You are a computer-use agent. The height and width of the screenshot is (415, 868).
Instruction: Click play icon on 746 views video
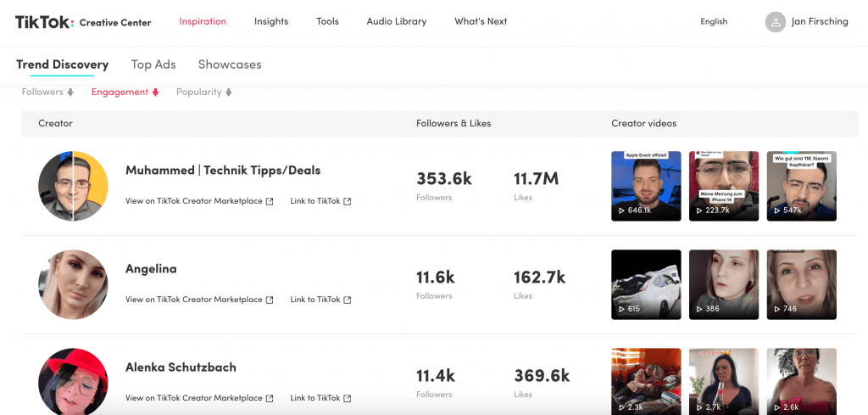(x=777, y=309)
